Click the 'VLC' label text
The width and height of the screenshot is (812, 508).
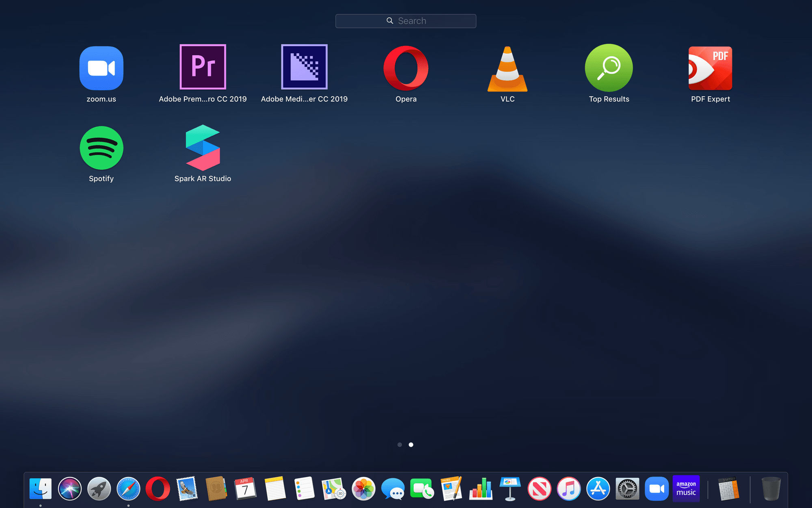point(508,99)
